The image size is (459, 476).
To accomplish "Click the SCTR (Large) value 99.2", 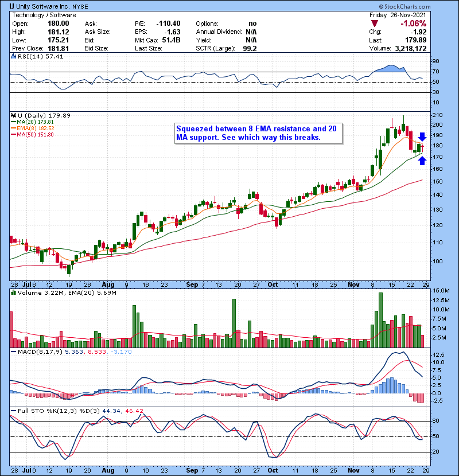I will click(x=250, y=49).
